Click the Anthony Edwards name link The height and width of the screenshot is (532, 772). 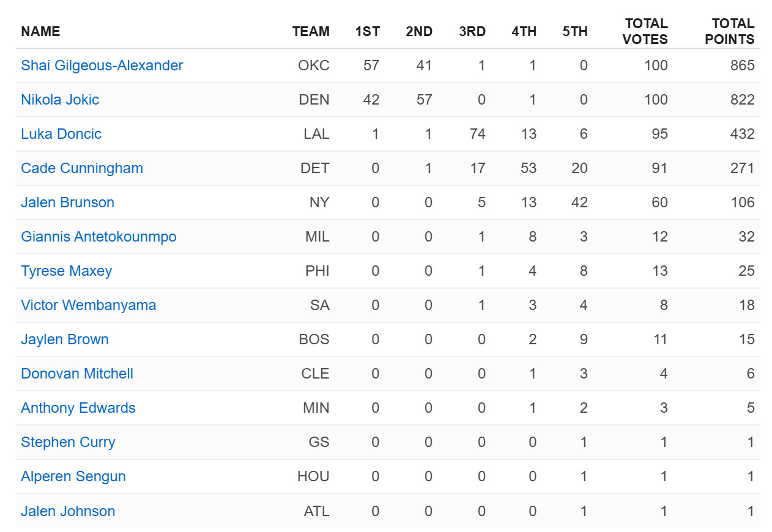click(78, 408)
